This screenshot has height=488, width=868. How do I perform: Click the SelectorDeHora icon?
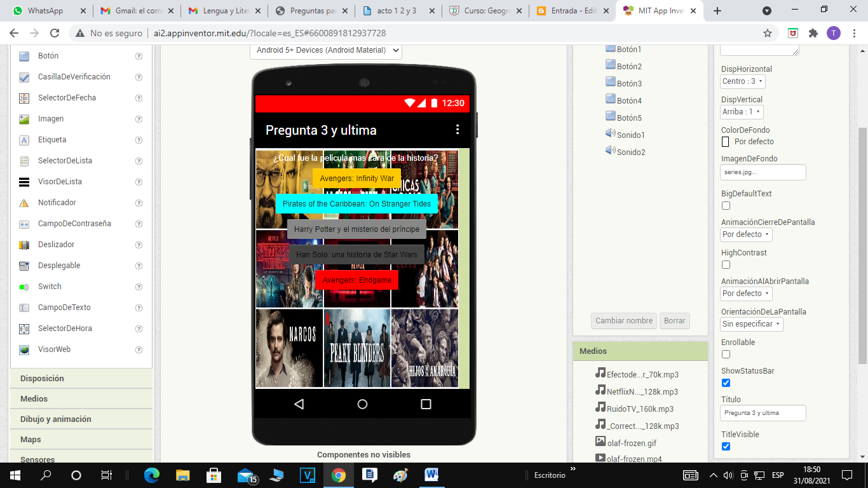(x=24, y=329)
